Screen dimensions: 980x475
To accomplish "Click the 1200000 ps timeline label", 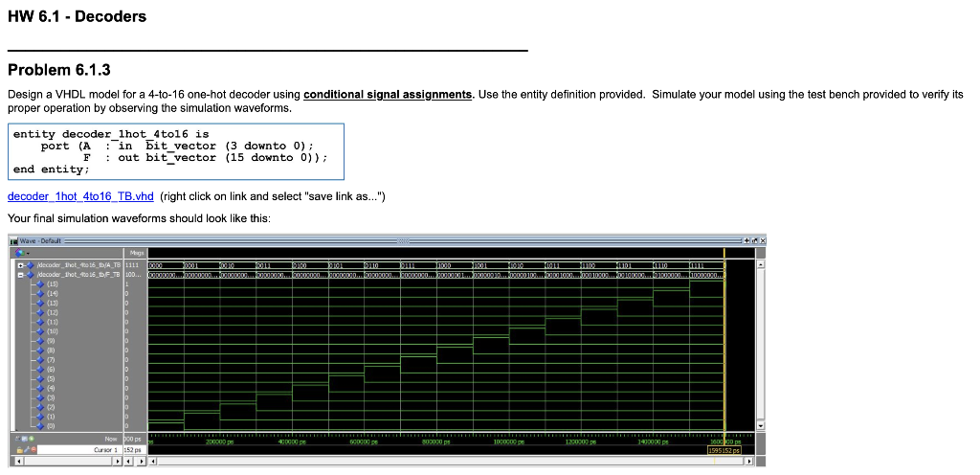I will pyautogui.click(x=581, y=441).
